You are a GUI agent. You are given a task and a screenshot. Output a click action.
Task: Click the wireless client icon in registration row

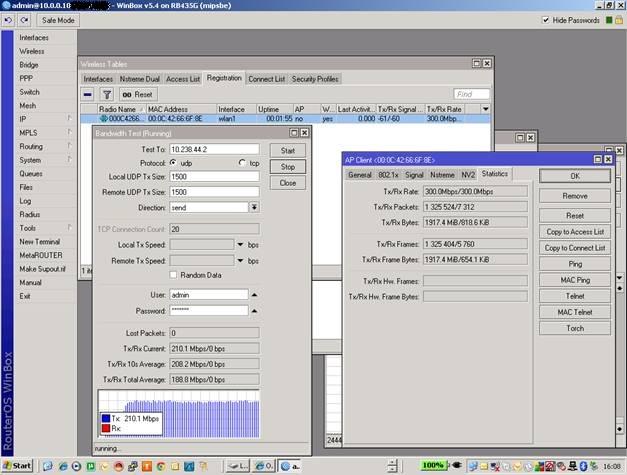pos(103,119)
